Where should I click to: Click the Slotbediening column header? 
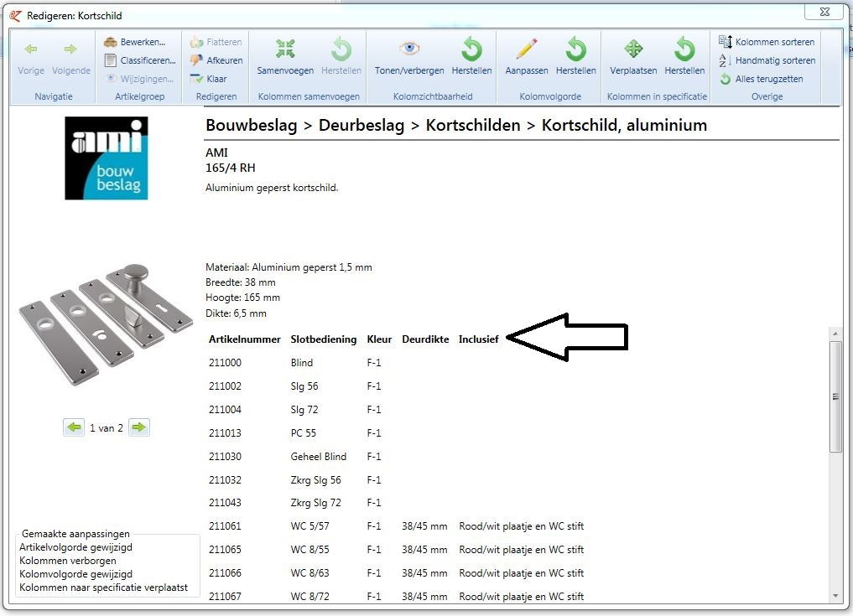point(324,339)
